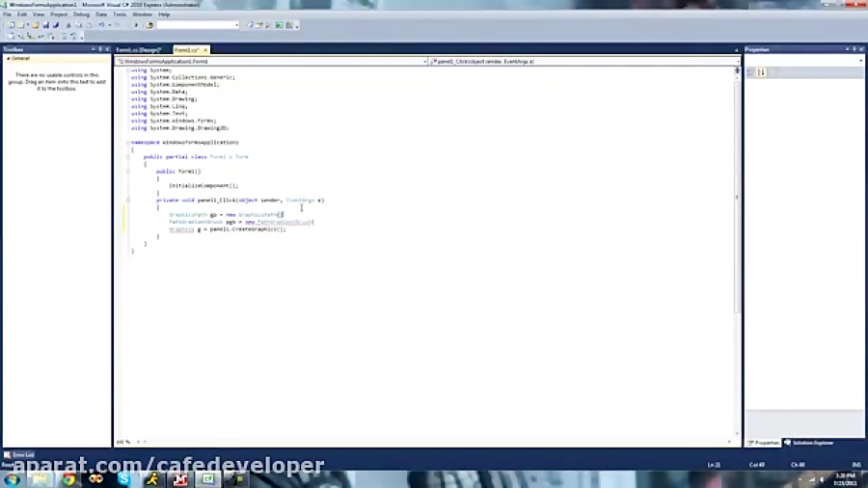Close the Form1.cs tab with its X

click(x=204, y=50)
